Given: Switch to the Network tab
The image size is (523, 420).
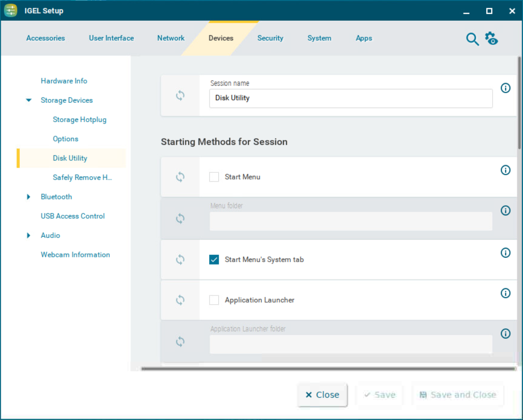Looking at the screenshot, I should coord(170,38).
